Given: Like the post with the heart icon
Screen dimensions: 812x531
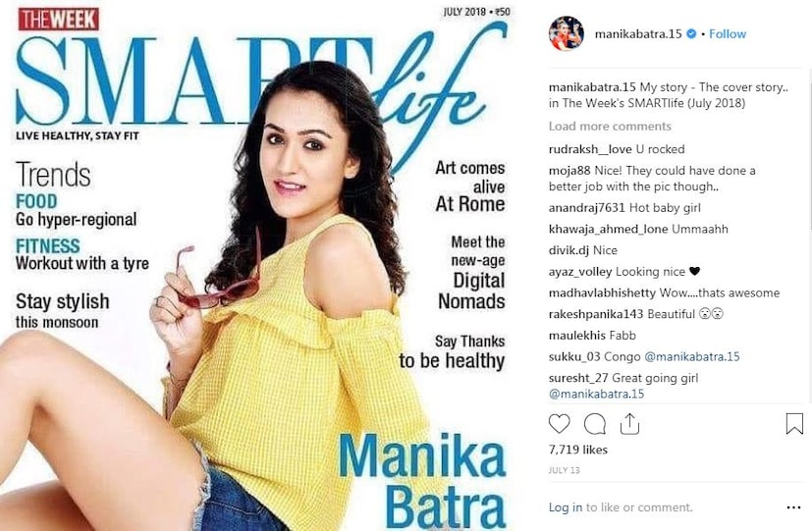Looking at the screenshot, I should (x=560, y=424).
